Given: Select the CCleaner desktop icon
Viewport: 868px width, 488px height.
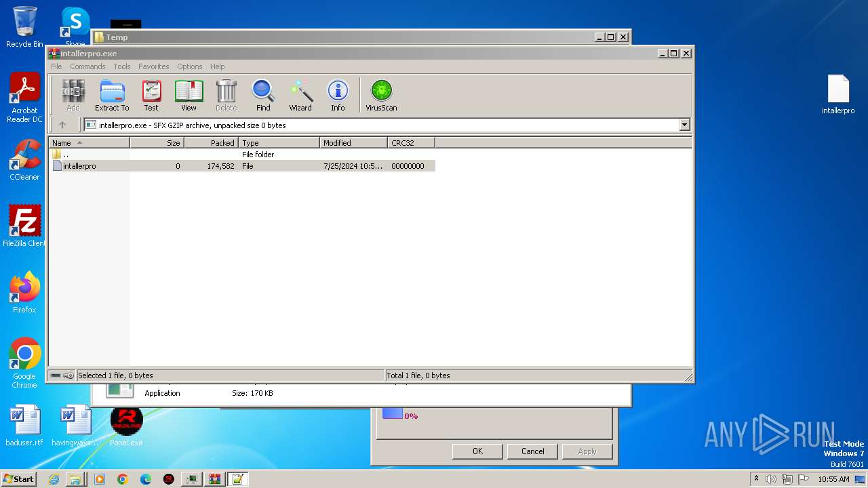Looking at the screenshot, I should 24,160.
